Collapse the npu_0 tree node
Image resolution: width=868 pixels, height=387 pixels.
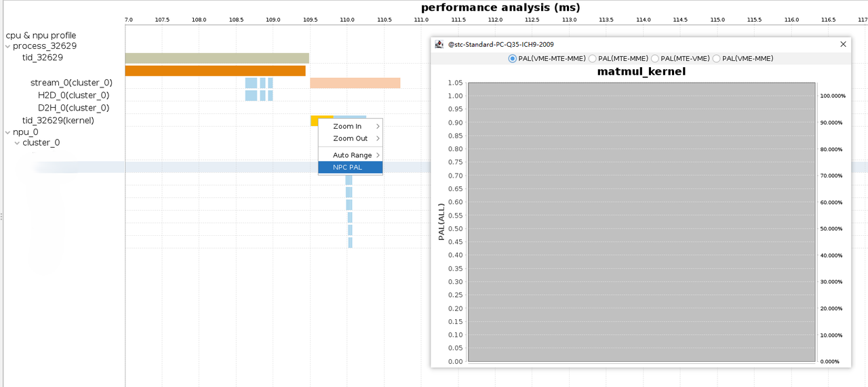[x=8, y=132]
